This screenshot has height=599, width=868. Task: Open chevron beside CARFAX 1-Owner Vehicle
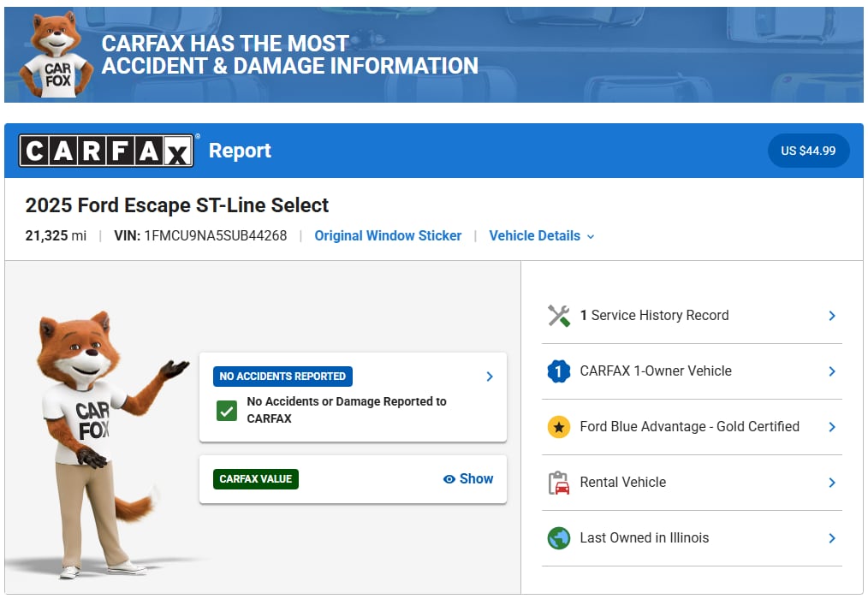tap(831, 371)
